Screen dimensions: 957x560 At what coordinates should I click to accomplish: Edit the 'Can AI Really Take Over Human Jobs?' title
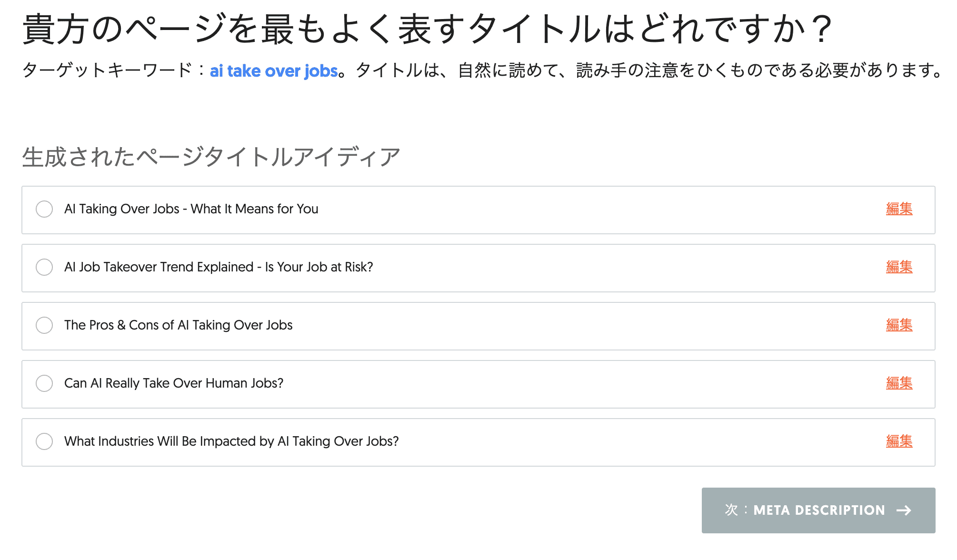(899, 384)
